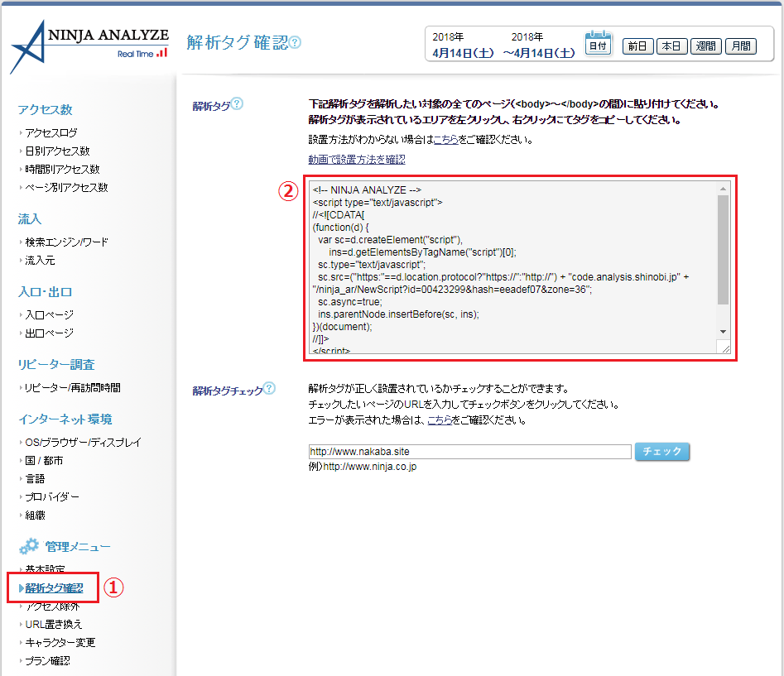Open 流入元 menu item
Viewport: 784px width, 676px height.
[x=40, y=261]
